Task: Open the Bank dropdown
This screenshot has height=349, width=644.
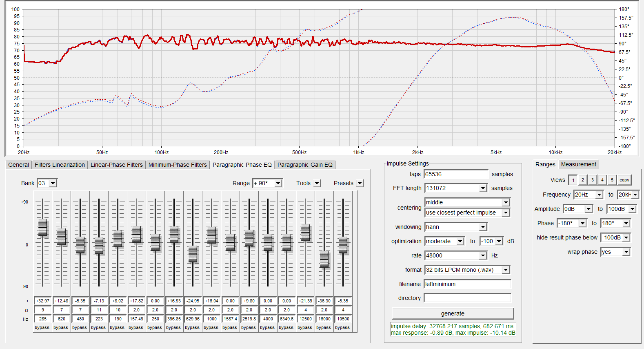Action: (x=53, y=183)
